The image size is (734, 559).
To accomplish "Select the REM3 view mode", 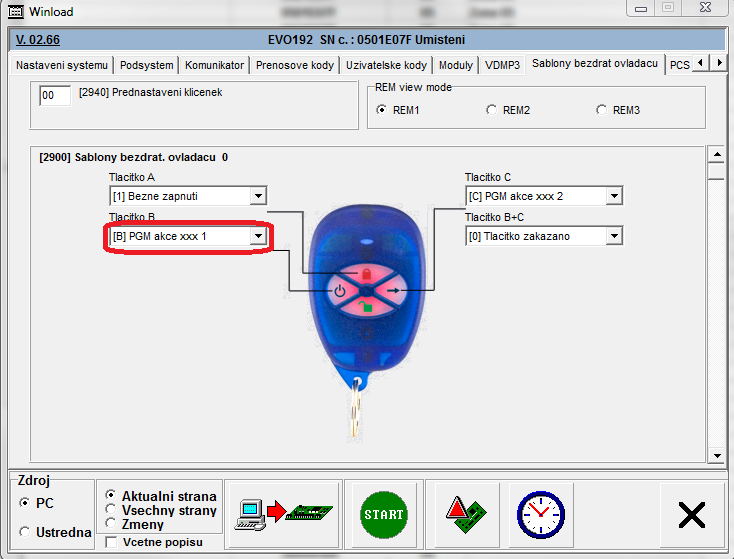I will click(601, 110).
